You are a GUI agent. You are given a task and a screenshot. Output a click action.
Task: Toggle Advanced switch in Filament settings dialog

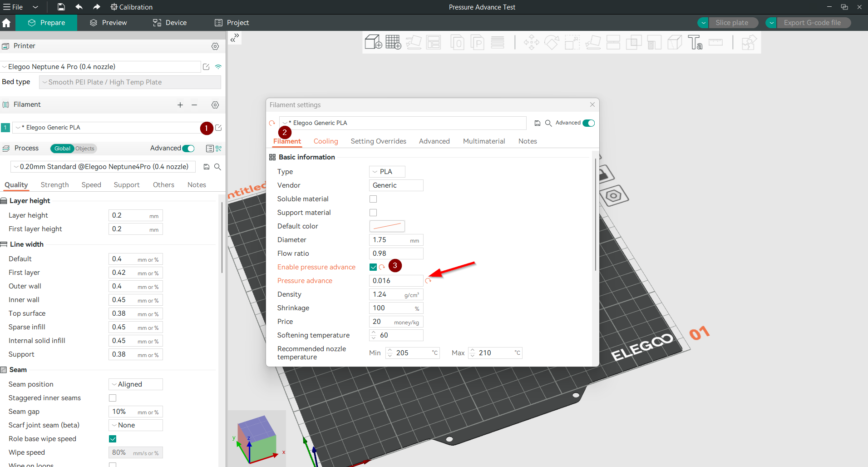pos(588,123)
